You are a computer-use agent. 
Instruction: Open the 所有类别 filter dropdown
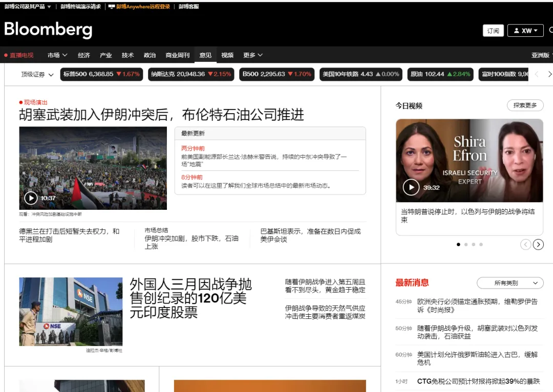510,282
